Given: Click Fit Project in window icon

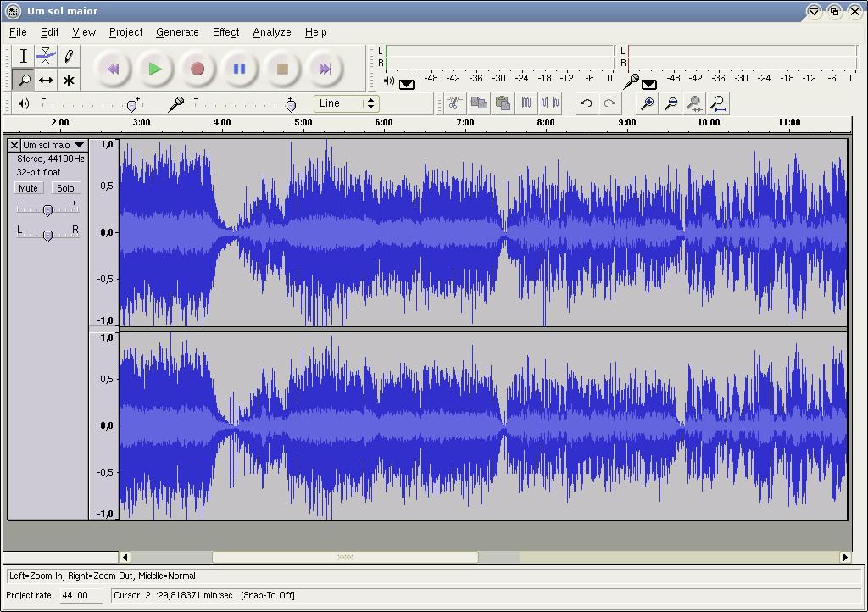Looking at the screenshot, I should coord(718,103).
